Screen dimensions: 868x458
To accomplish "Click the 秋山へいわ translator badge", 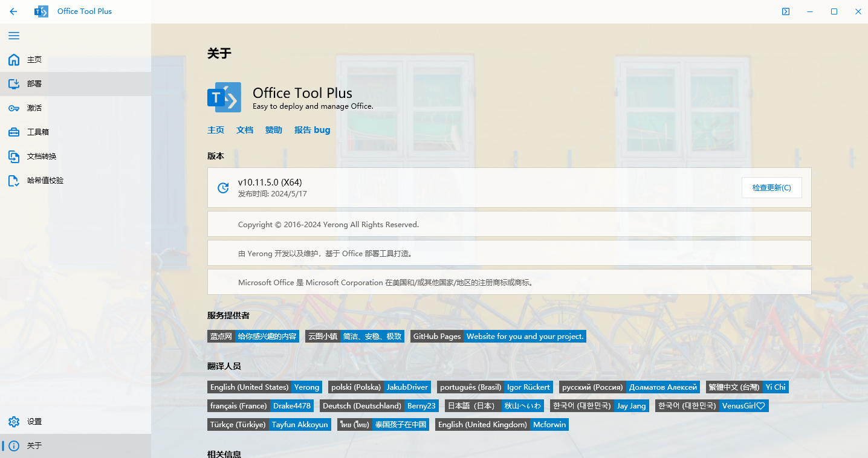I will click(494, 406).
